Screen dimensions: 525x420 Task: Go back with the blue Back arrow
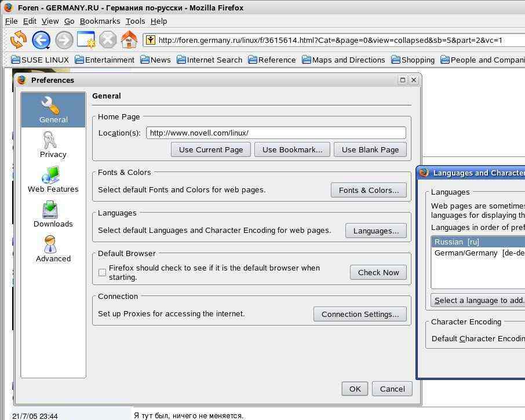pyautogui.click(x=41, y=40)
